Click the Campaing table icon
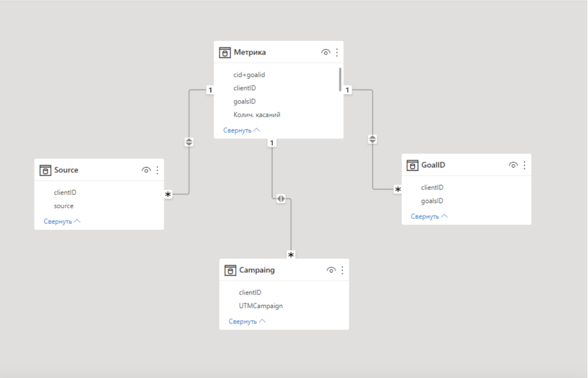The image size is (588, 378). coord(230,270)
